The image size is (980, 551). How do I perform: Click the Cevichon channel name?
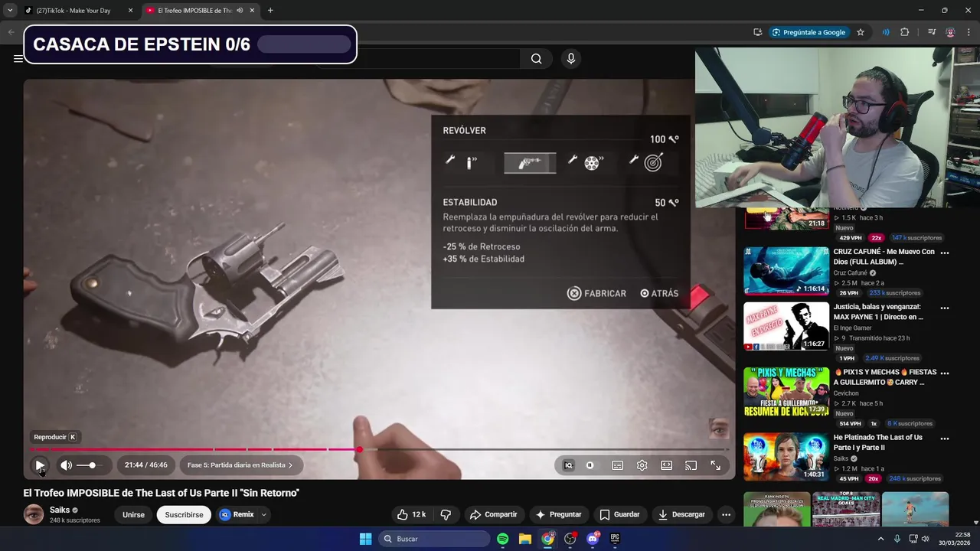(x=846, y=393)
